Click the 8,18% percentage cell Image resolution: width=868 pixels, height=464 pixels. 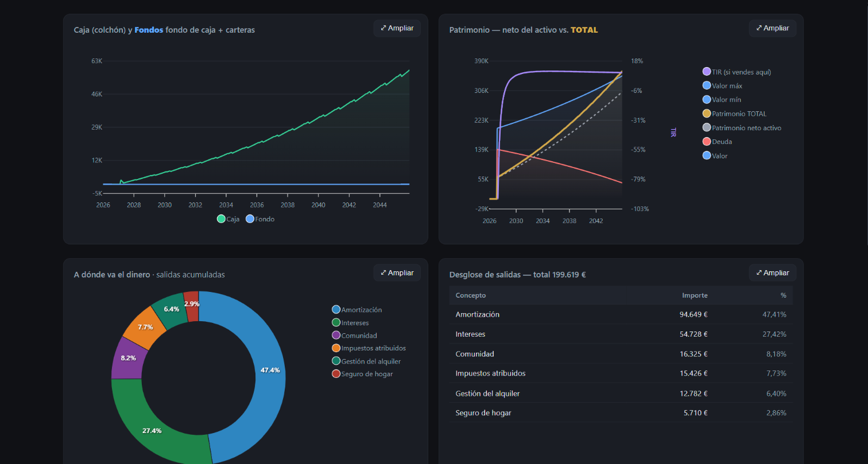point(776,354)
